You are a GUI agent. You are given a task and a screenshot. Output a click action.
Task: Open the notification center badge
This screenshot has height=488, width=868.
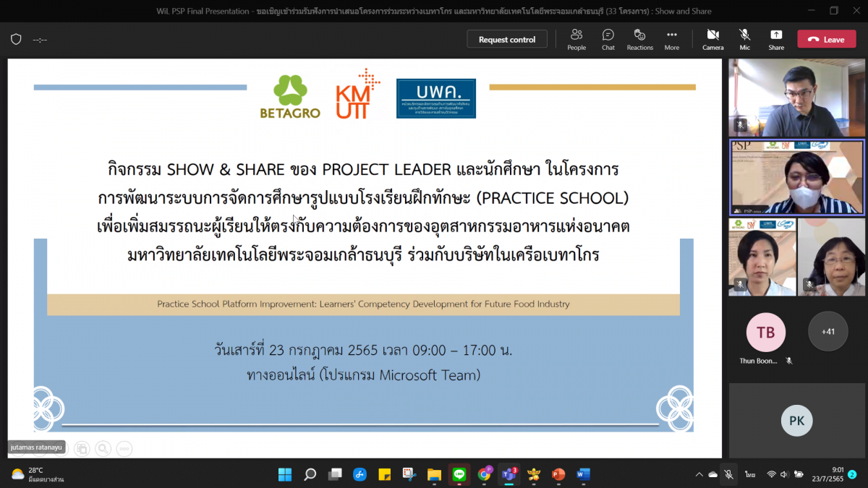click(852, 474)
